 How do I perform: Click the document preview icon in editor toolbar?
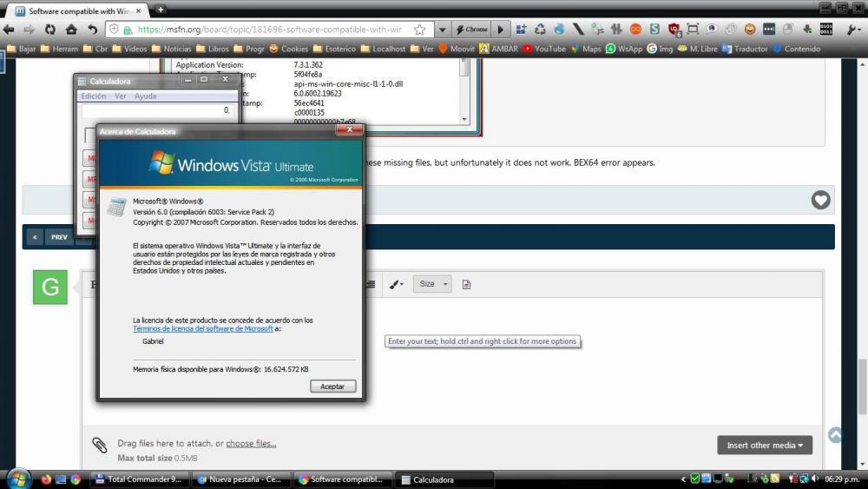click(466, 285)
